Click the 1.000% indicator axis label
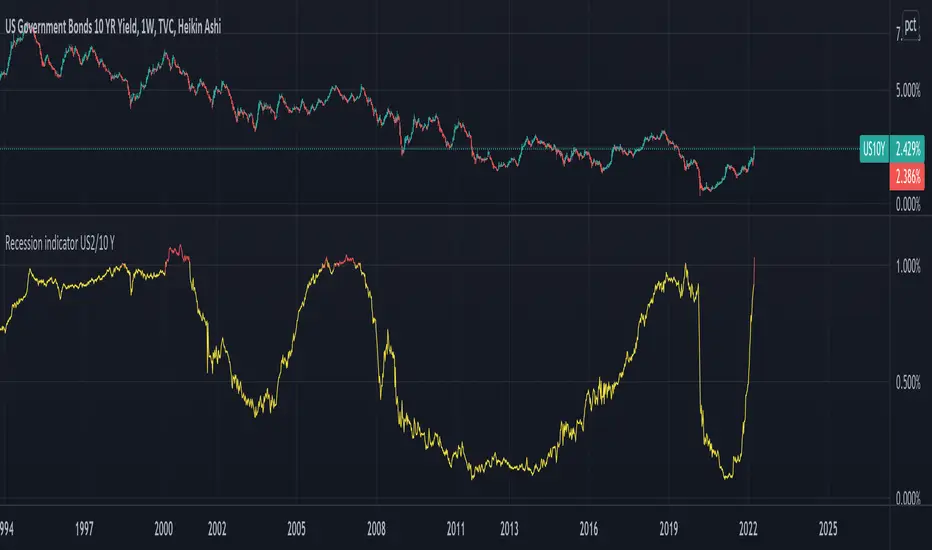This screenshot has height=550, width=932. 908,266
